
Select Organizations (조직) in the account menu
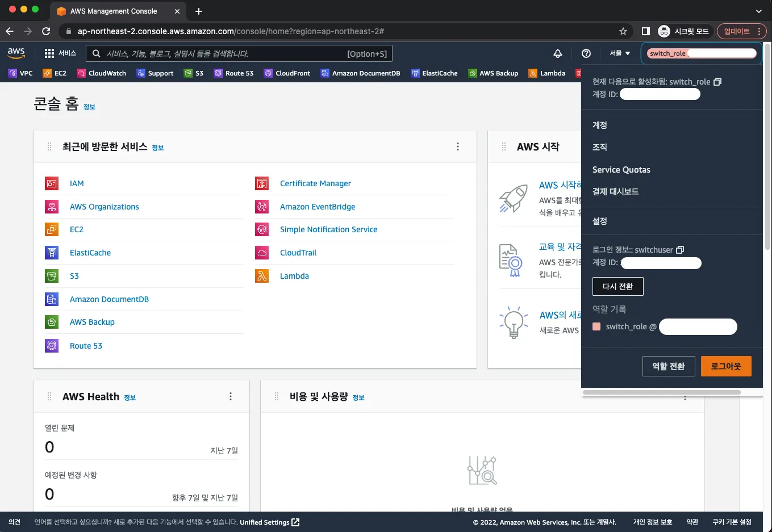point(600,147)
